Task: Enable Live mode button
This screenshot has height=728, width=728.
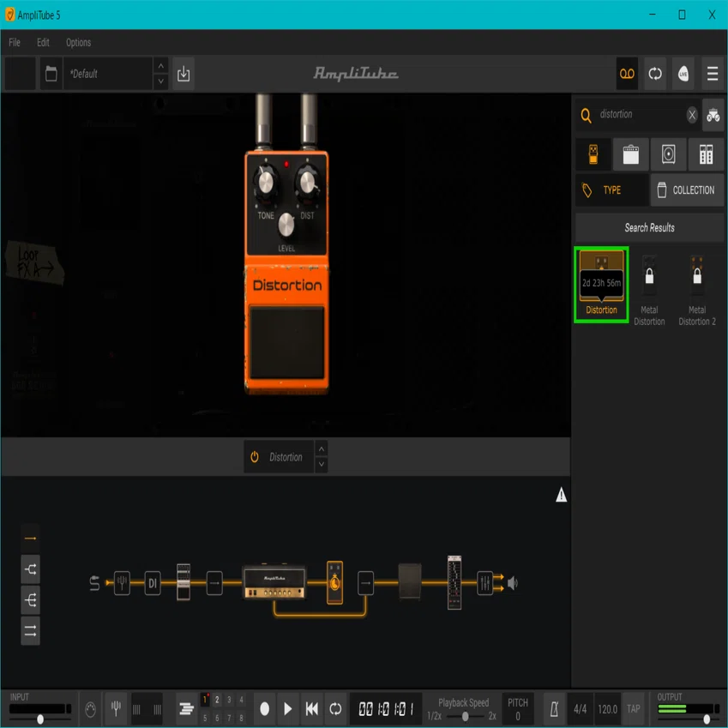Action: pos(683,74)
